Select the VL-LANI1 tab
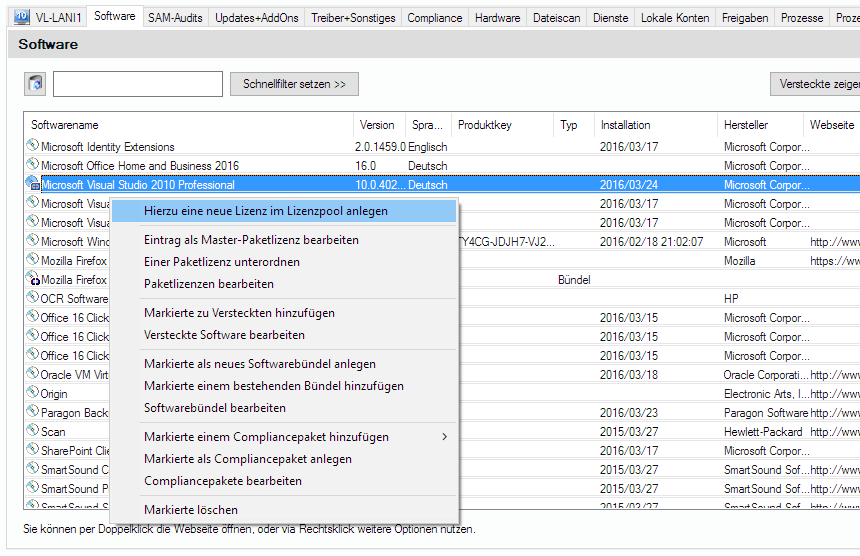 [x=48, y=18]
